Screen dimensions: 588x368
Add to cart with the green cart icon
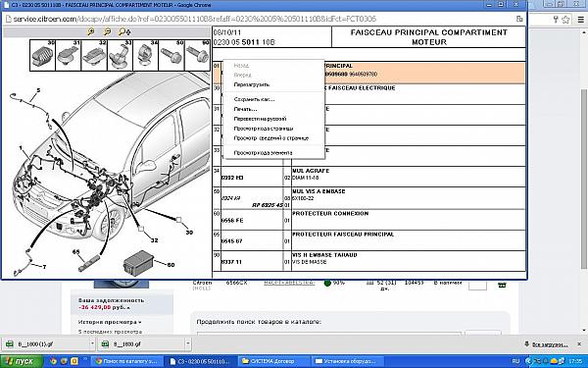point(502,285)
